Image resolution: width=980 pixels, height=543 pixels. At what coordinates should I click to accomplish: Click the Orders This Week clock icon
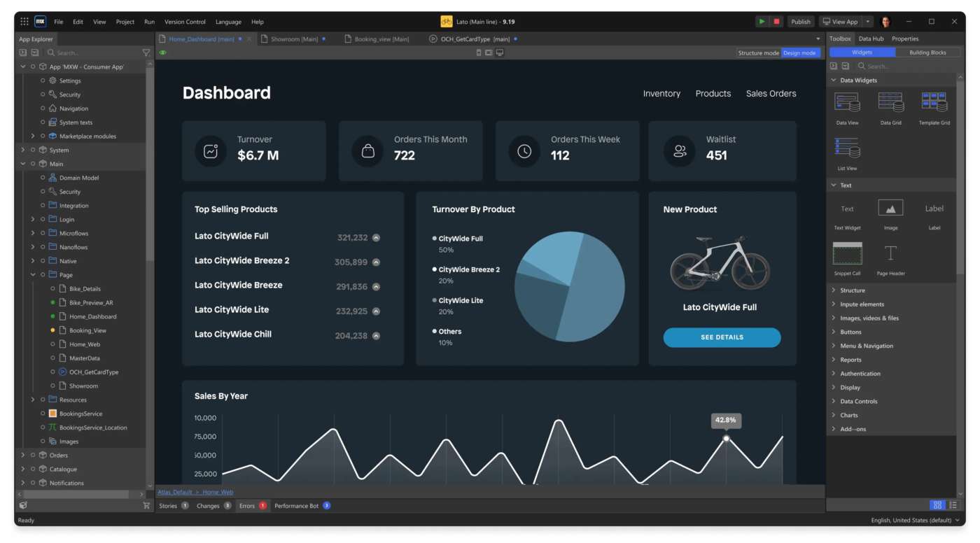coord(524,151)
